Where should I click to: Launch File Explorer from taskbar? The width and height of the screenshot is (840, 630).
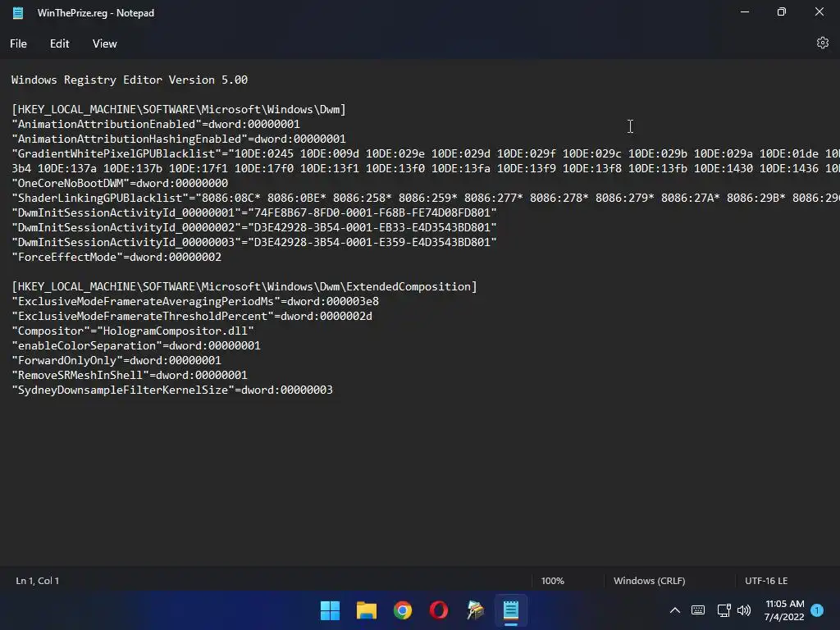(367, 610)
